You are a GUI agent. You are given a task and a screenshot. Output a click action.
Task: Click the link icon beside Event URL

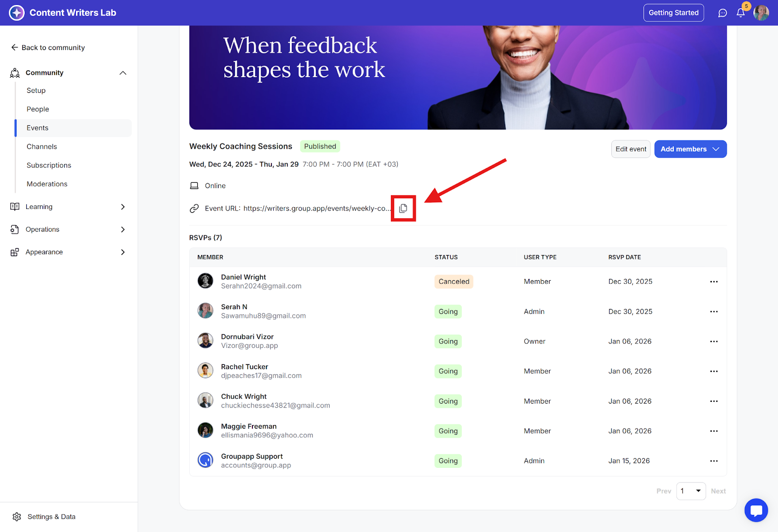tap(194, 208)
